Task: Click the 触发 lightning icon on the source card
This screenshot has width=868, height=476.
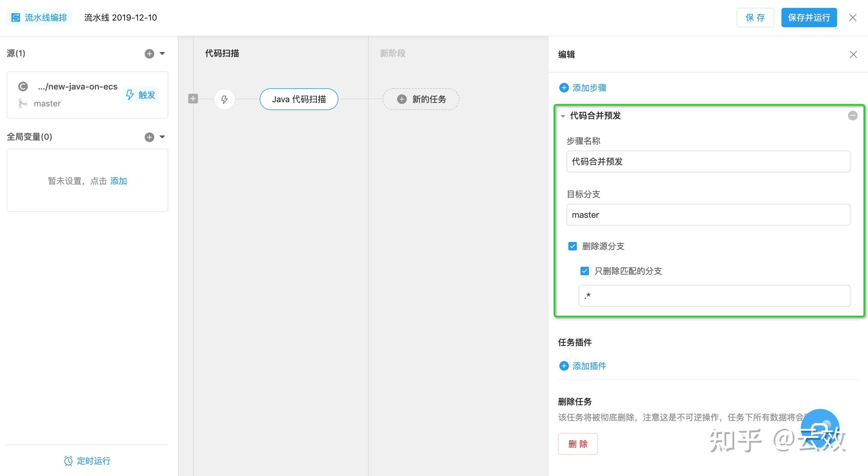Action: 130,95
